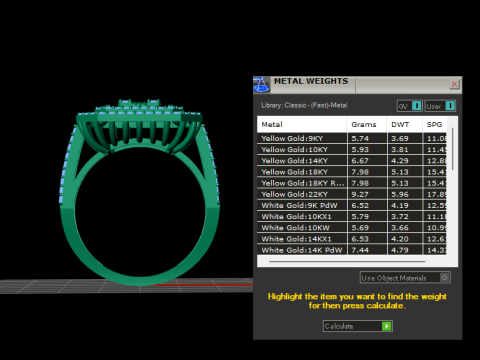
Task: Select the Yellow Gold:18KY R... row
Action: 352,183
